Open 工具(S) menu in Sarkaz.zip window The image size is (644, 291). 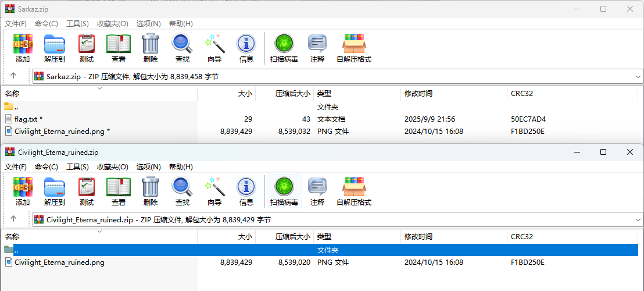coord(78,23)
